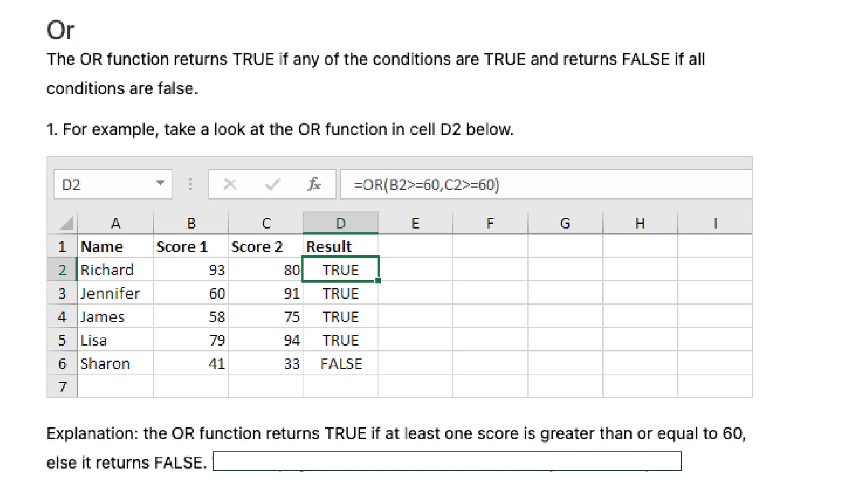Click Sharon's Score 1 value 41
868x488 pixels.
tap(191, 363)
